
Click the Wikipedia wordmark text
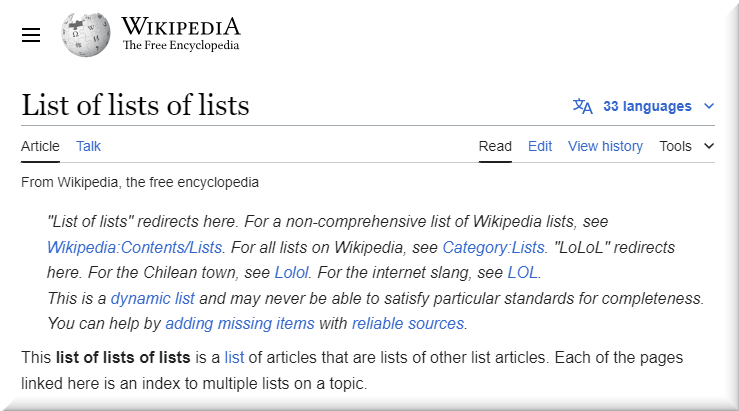[x=180, y=27]
